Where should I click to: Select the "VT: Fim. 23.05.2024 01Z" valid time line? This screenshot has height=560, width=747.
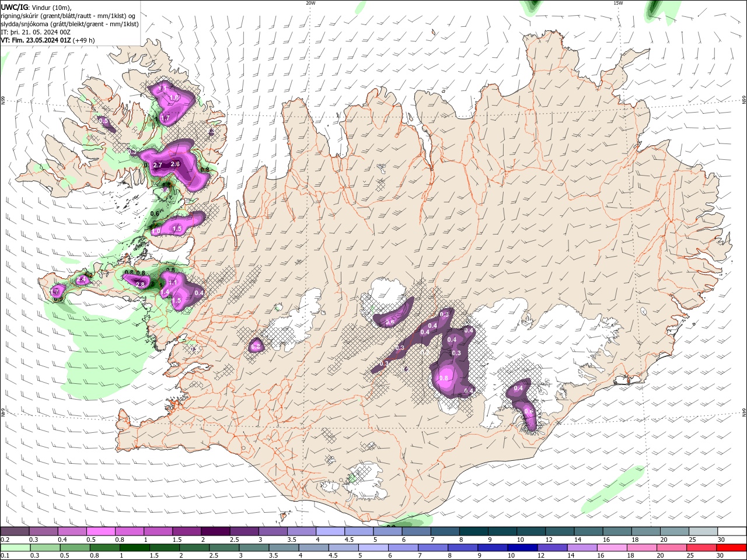(36, 40)
